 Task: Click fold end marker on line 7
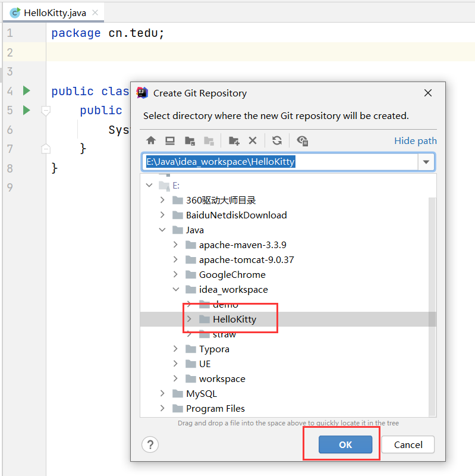coord(46,148)
